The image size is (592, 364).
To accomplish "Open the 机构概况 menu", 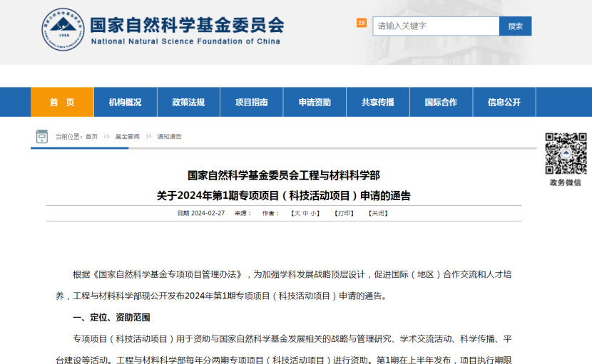I will coord(125,103).
